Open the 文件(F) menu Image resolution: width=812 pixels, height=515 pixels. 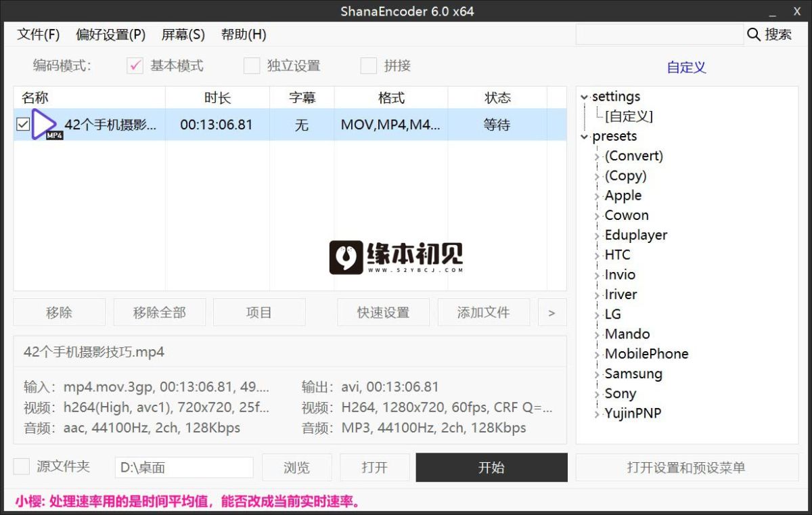click(x=39, y=35)
